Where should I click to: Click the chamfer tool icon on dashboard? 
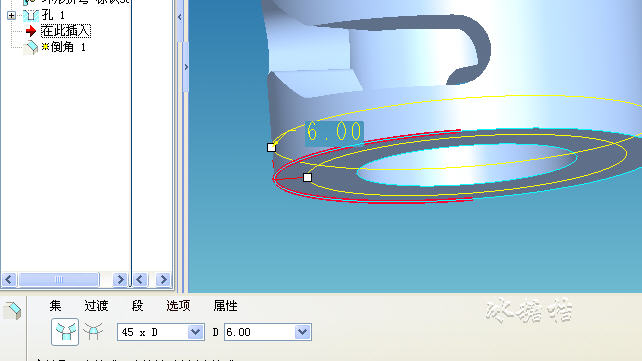[13, 310]
